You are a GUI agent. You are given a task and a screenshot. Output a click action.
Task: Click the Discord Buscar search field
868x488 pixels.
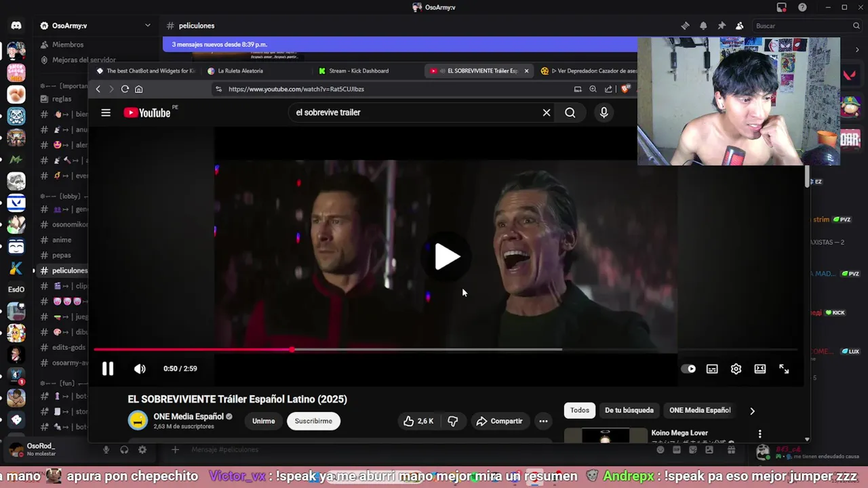tap(807, 26)
